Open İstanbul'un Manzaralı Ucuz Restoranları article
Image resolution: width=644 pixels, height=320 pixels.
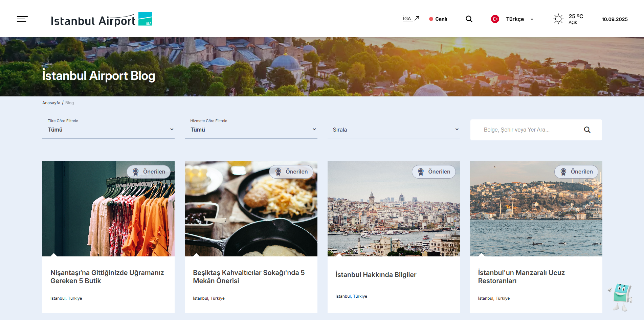521,277
